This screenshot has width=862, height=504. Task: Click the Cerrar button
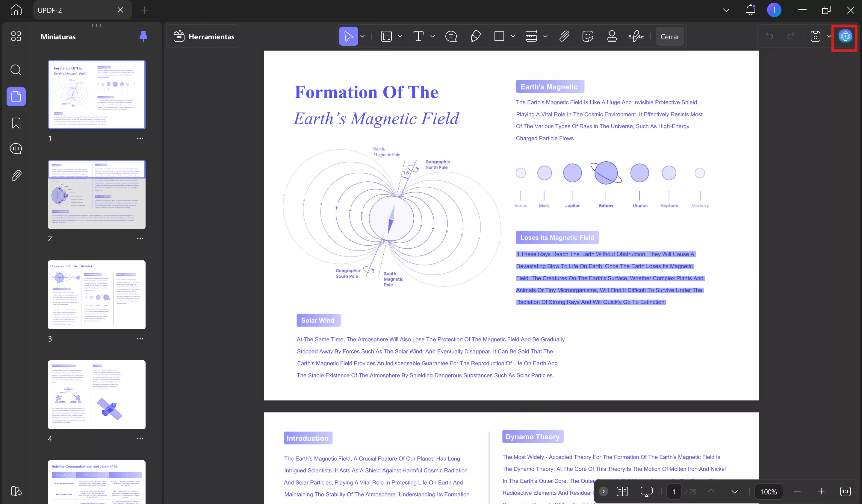(669, 36)
